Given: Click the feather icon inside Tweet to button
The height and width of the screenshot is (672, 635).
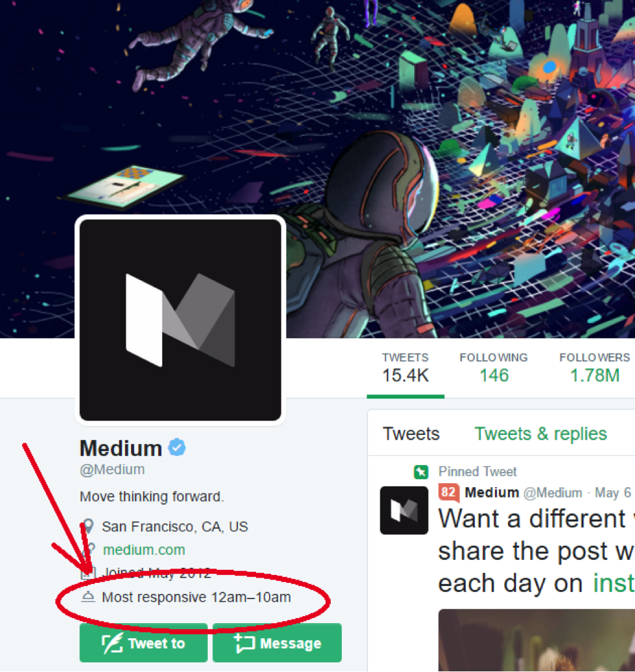Looking at the screenshot, I should click(x=111, y=643).
